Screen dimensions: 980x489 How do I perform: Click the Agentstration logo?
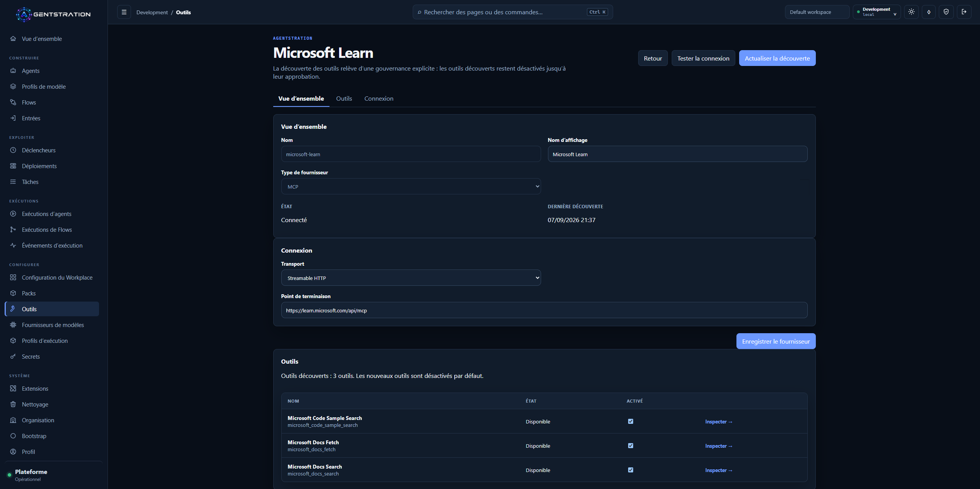pos(54,14)
